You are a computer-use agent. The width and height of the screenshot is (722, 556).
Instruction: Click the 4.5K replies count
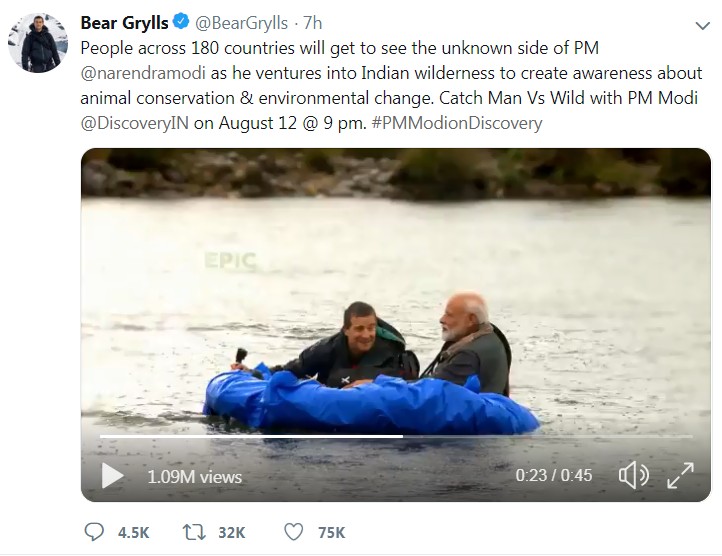[x=133, y=532]
